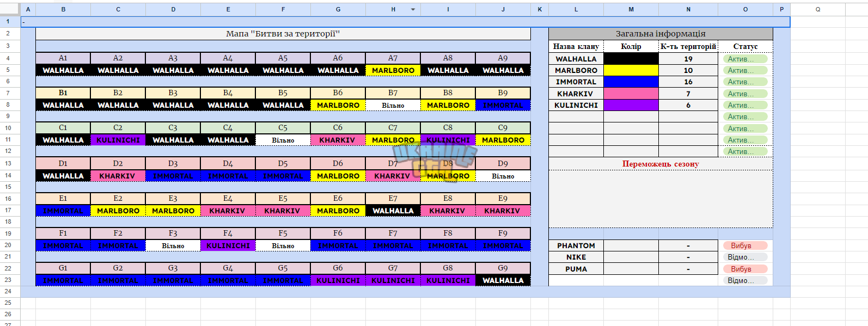Select the WALHALLA cell under territory E7
This screenshot has width=868, height=326.
coord(393,211)
